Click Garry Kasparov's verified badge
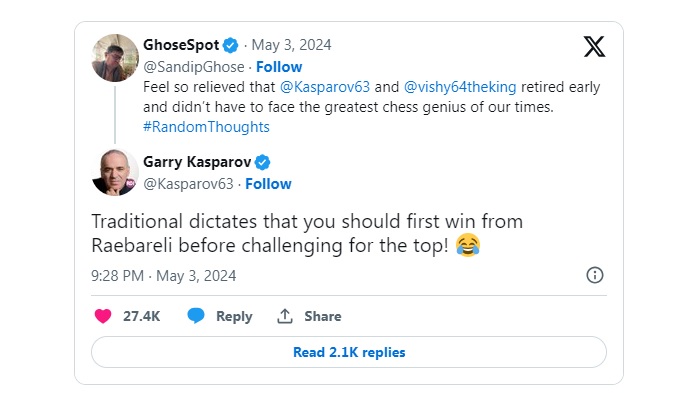The image size is (680, 393). click(262, 162)
